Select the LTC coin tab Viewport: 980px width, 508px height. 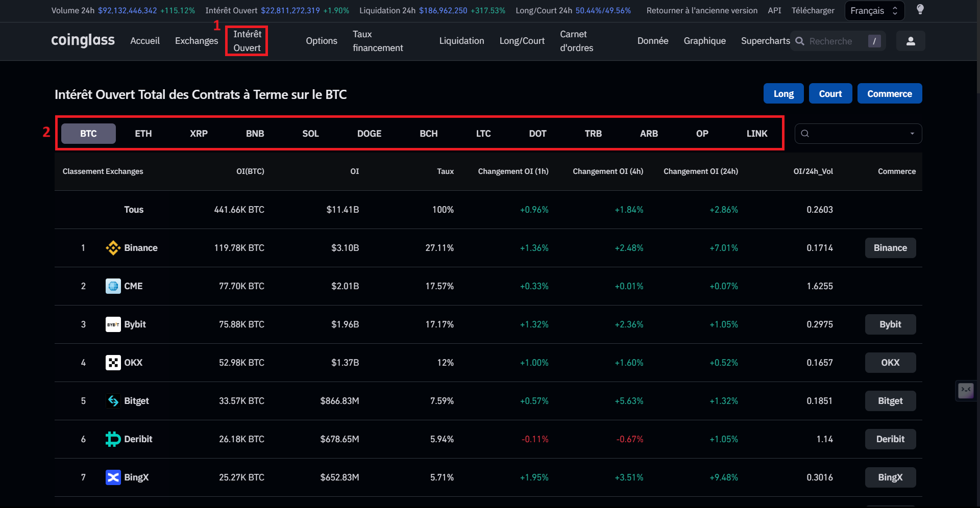[483, 134]
